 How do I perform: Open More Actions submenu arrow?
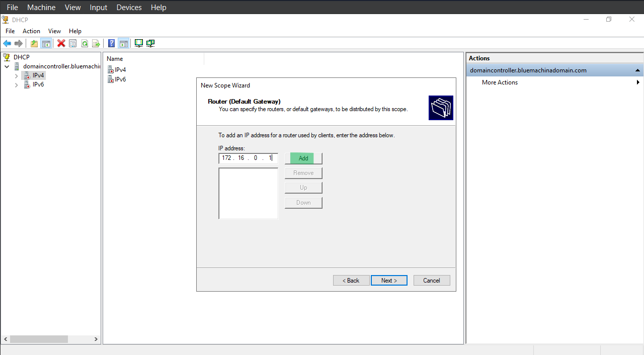point(638,82)
